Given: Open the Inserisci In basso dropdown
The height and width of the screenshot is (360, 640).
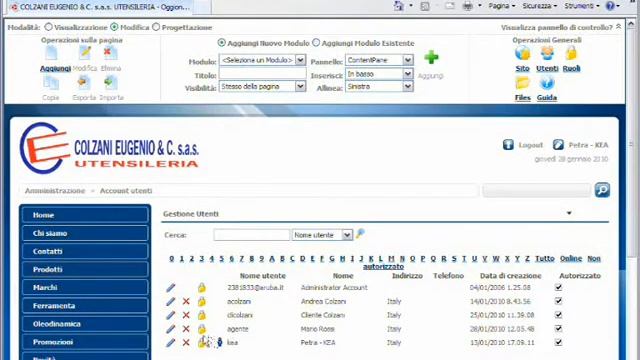Looking at the screenshot, I should [379, 74].
